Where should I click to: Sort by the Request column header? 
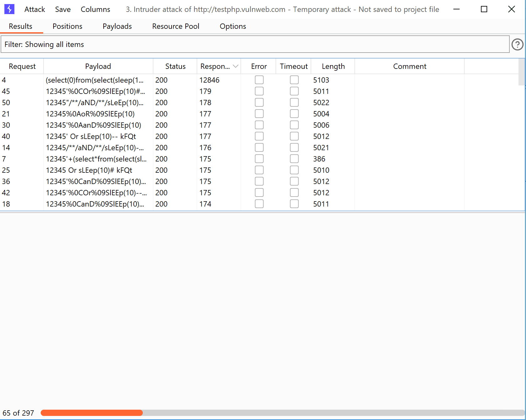22,66
